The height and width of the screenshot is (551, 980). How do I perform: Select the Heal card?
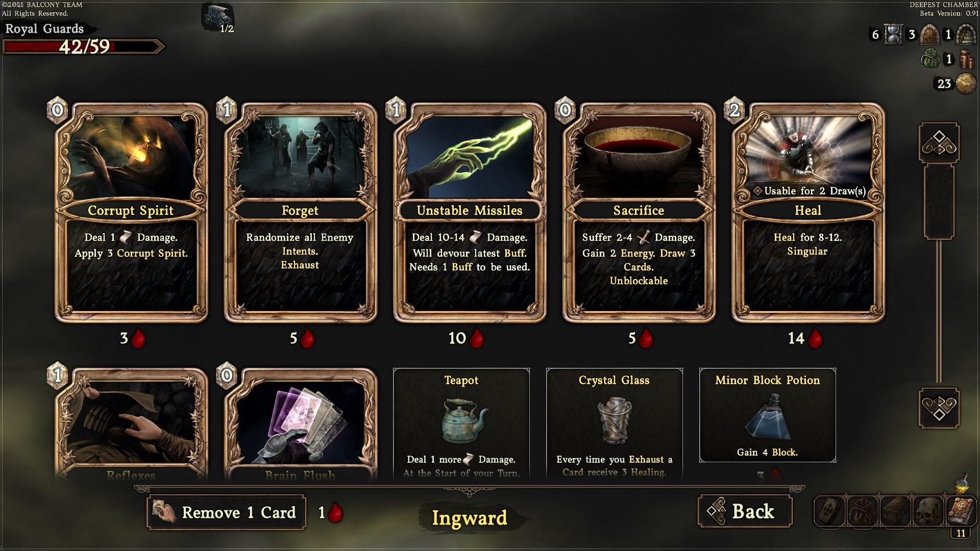click(x=808, y=213)
